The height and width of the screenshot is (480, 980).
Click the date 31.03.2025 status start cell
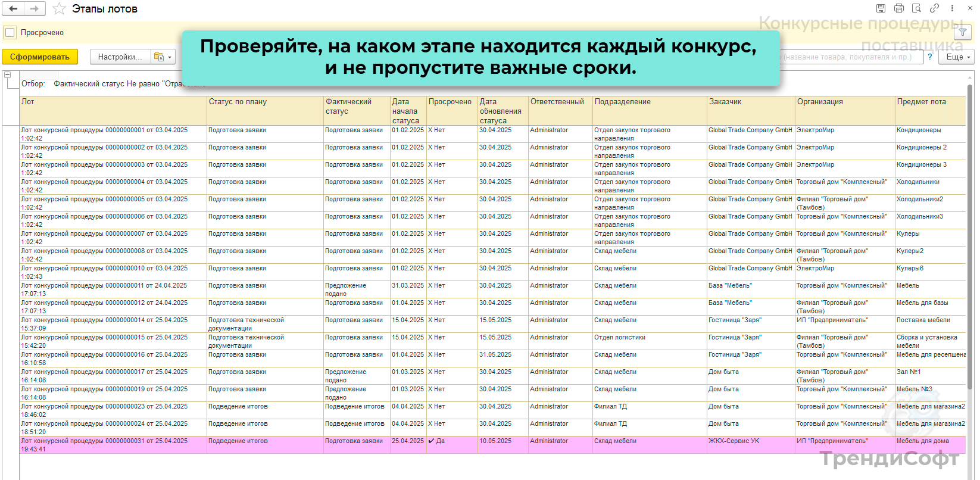408,289
